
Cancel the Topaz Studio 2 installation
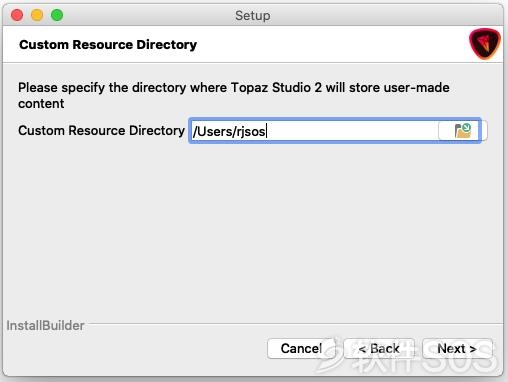tap(301, 349)
